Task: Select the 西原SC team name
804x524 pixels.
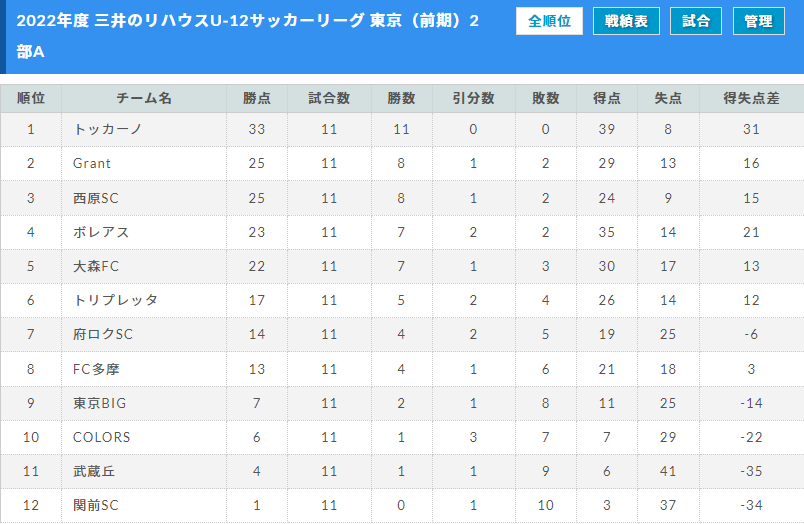Action: tap(96, 198)
